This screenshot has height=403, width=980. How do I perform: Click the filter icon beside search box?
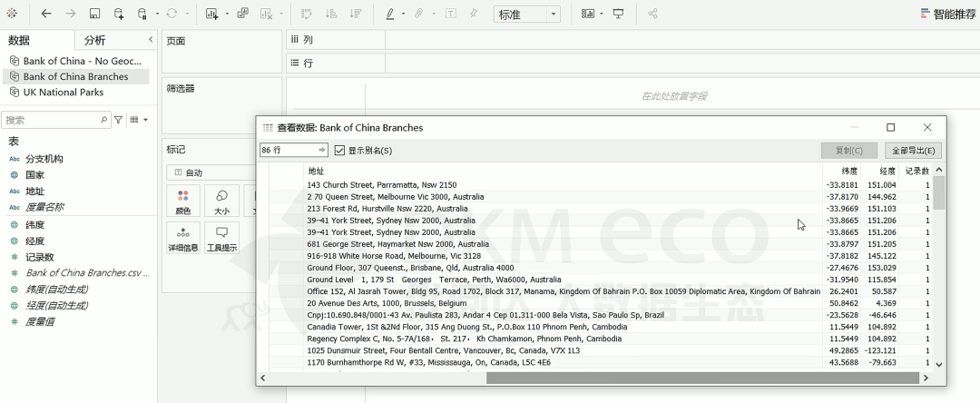tap(118, 119)
